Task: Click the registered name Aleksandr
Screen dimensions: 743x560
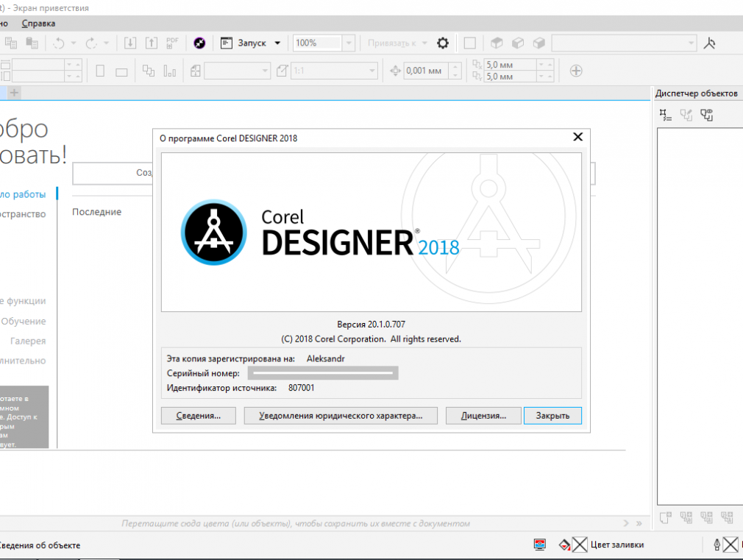Action: (x=326, y=358)
